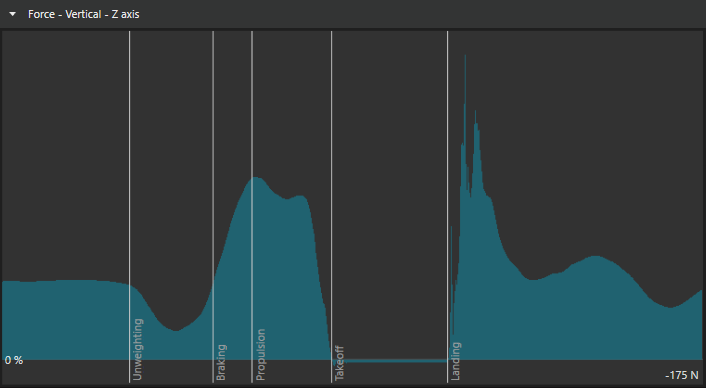Screen dimensions: 706x388
Task: Select the Force - Vertical - Z axis title
Action: [x=84, y=14]
